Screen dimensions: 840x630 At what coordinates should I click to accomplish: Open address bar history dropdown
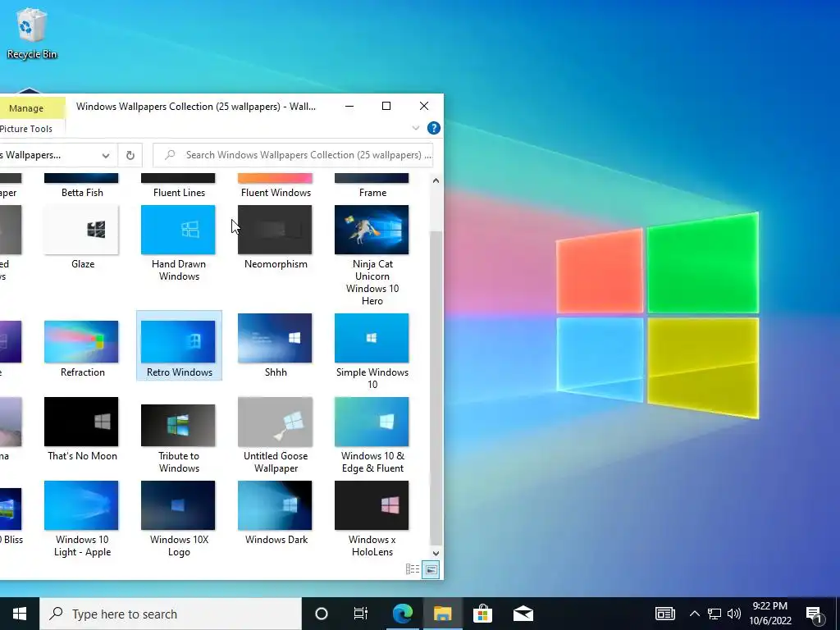point(106,155)
